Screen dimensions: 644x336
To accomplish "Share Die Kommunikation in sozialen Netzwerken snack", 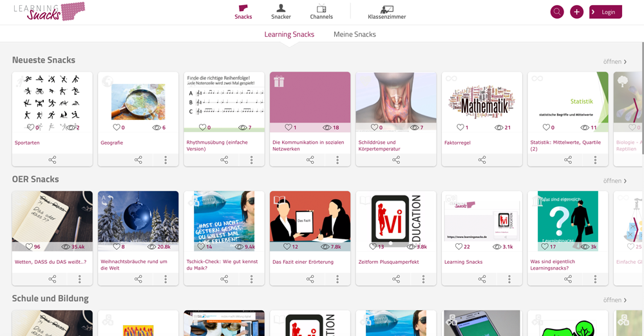I will click(x=310, y=160).
